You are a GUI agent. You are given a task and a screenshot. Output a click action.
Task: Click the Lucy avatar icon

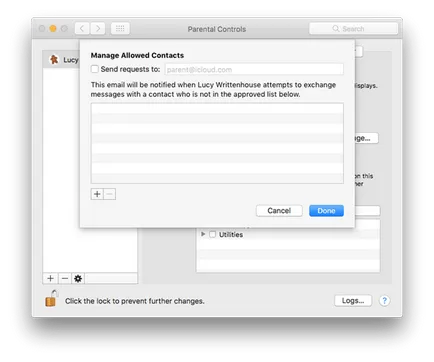[54, 60]
